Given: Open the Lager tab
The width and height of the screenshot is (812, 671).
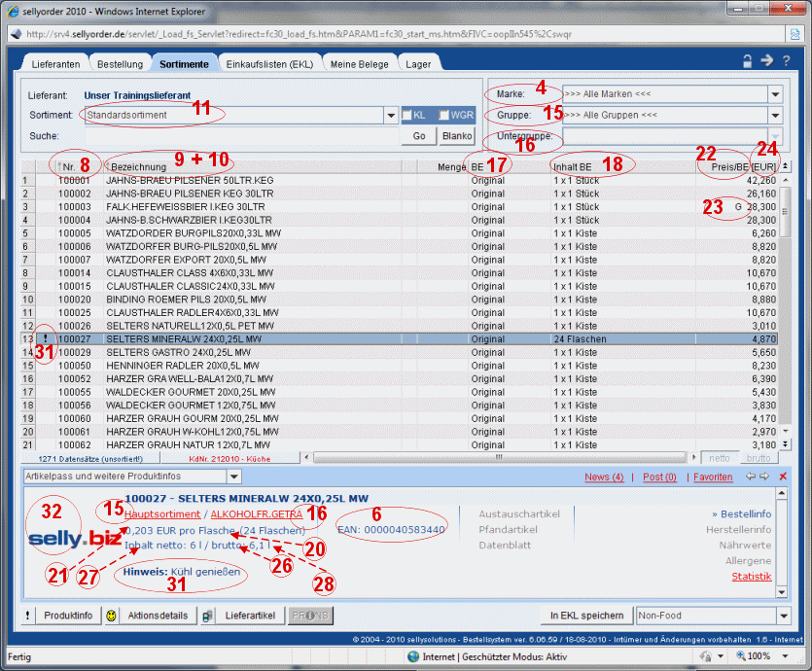Looking at the screenshot, I should coord(419,64).
